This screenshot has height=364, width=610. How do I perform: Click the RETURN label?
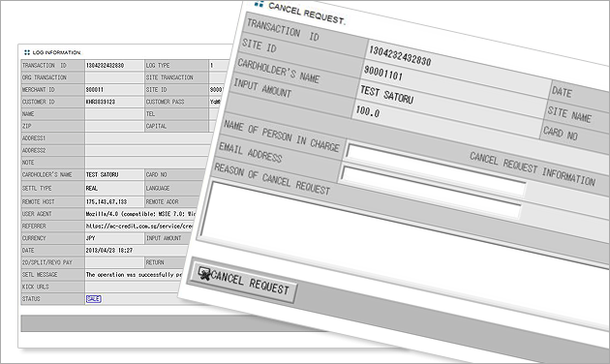coord(155,262)
